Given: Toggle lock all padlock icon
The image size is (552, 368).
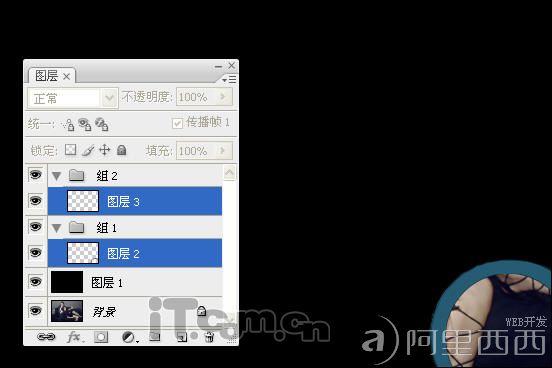Looking at the screenshot, I should tap(121, 150).
